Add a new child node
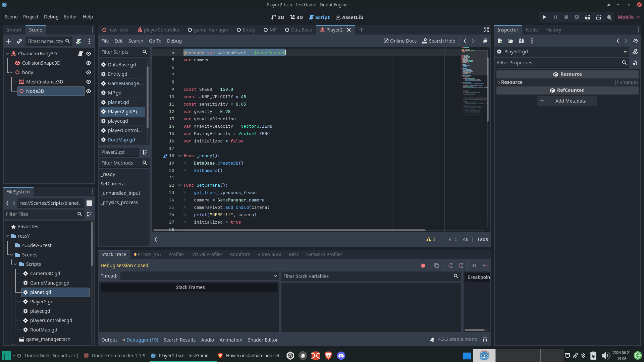 point(9,41)
